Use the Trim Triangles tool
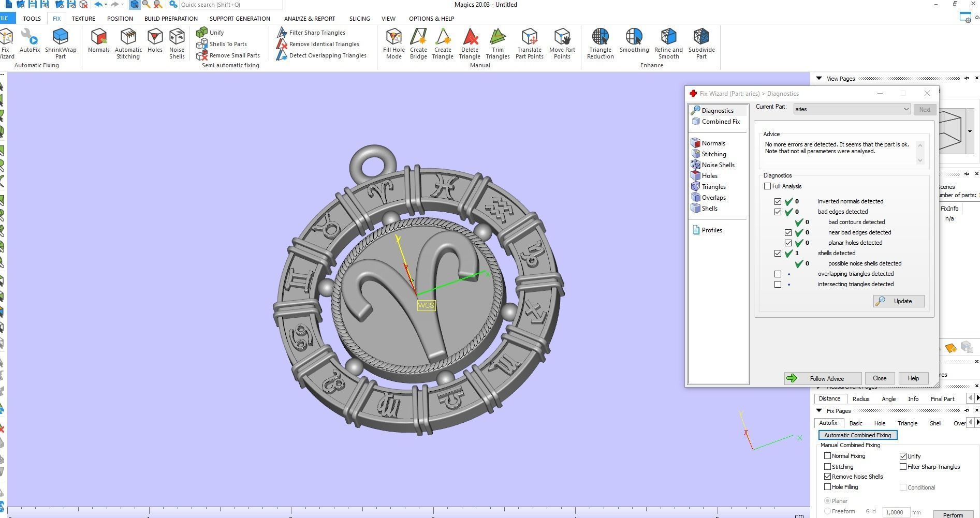This screenshot has height=518, width=980. pos(498,43)
